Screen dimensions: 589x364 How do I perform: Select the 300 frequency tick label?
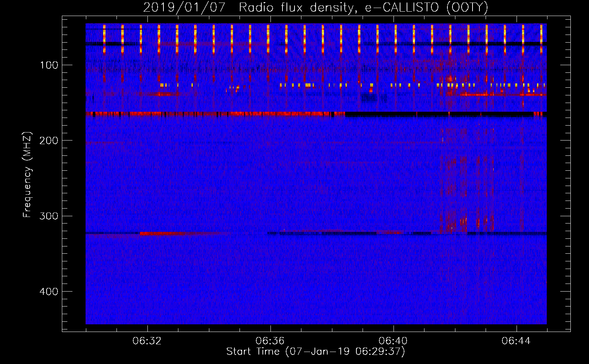point(49,216)
